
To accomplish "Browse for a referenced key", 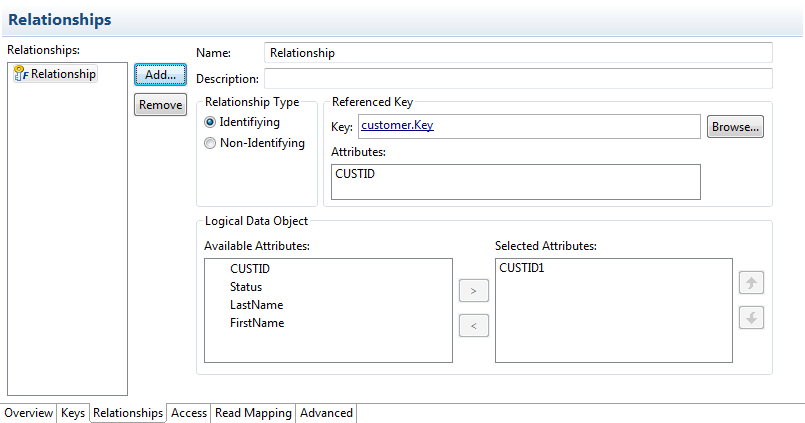I will [x=735, y=127].
